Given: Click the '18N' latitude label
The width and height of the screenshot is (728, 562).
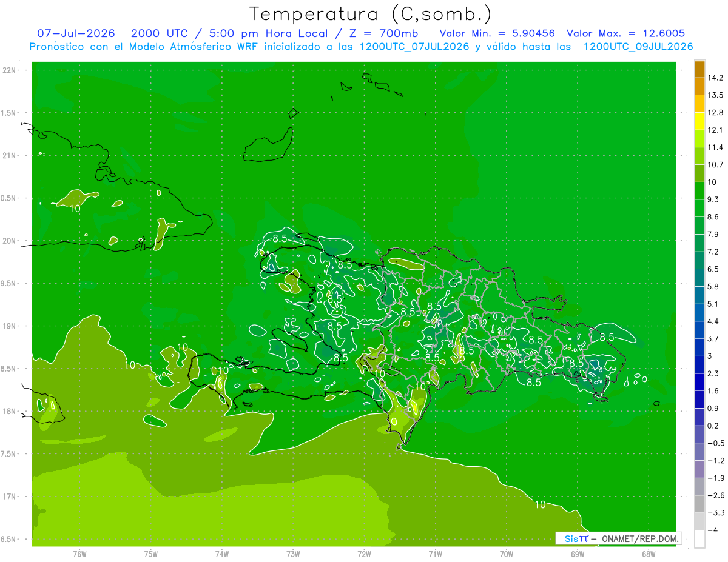Looking at the screenshot, I should tap(8, 412).
